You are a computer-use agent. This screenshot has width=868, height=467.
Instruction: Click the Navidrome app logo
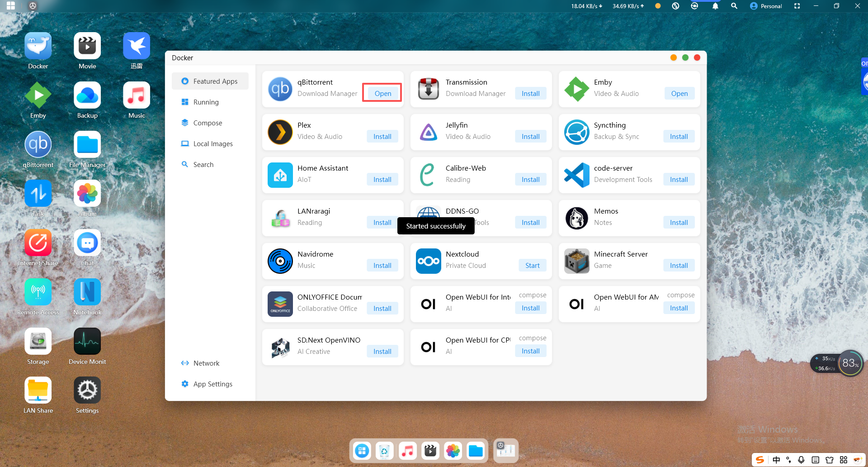pyautogui.click(x=280, y=261)
